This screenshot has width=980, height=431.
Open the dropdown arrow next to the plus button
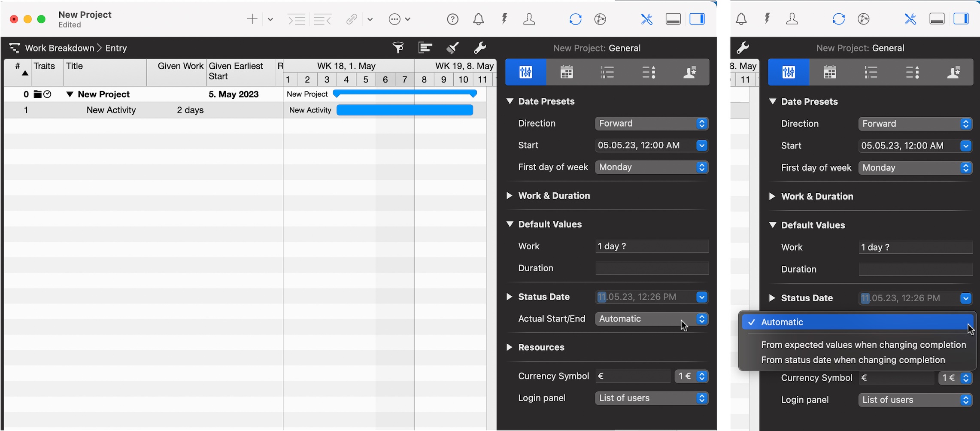[270, 19]
